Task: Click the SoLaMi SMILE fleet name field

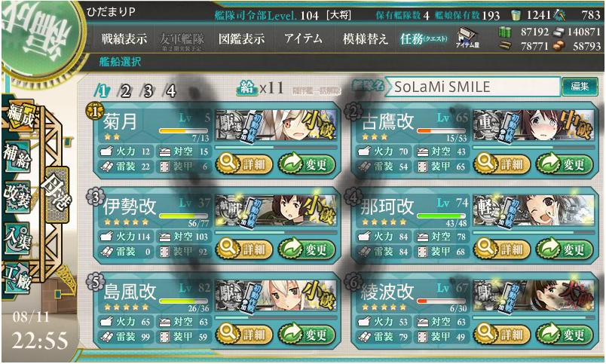Action: (x=473, y=87)
